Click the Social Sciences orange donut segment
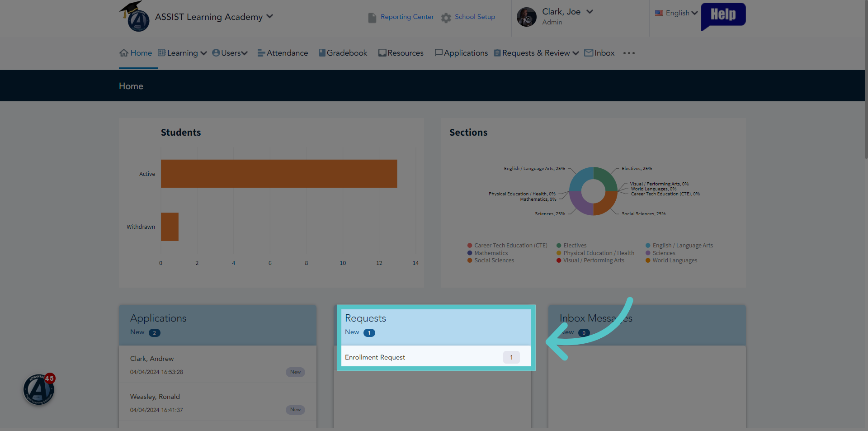Viewport: 868px width, 431px height. pyautogui.click(x=606, y=204)
